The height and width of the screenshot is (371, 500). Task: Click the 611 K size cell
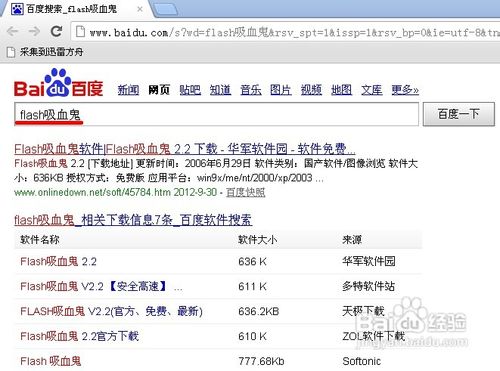pos(252,286)
